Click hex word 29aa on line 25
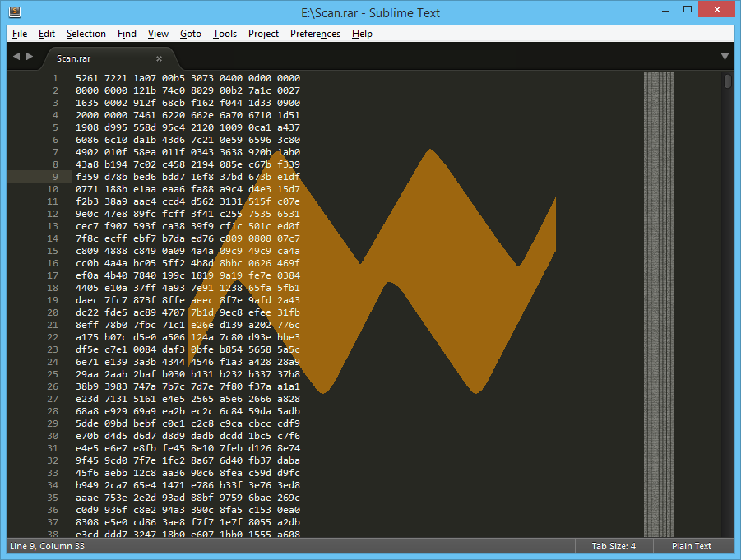The width and height of the screenshot is (741, 560). 87,374
